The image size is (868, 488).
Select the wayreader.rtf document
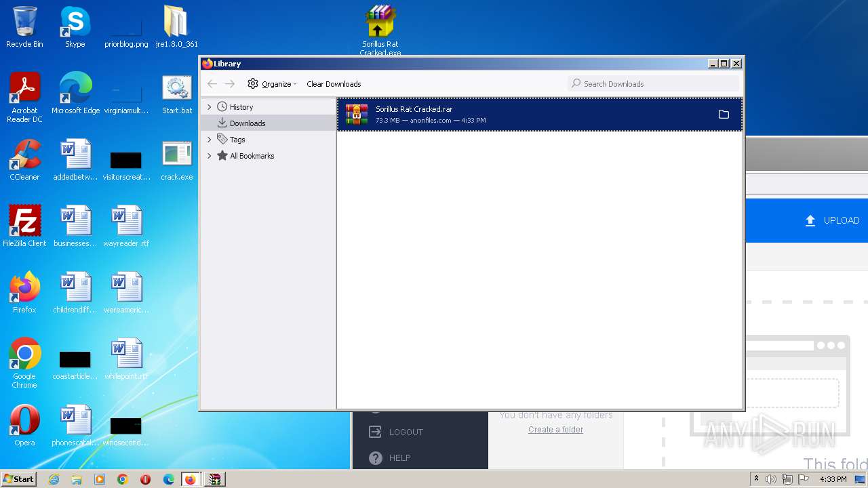[x=126, y=226]
